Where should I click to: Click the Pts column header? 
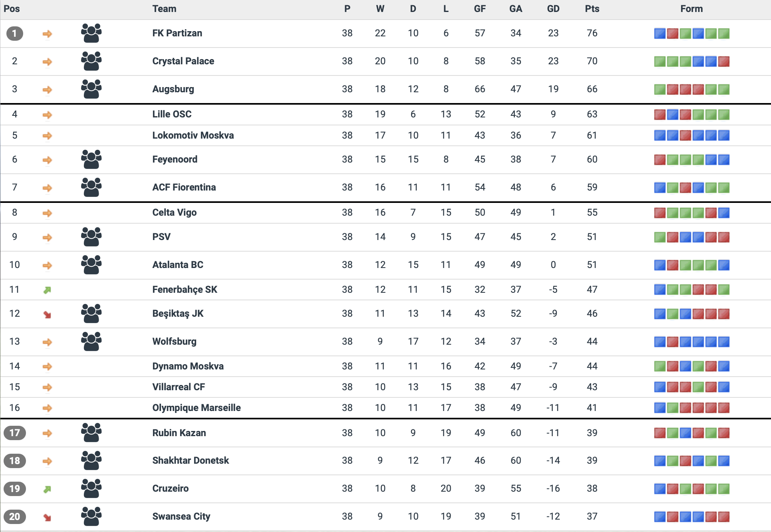(x=592, y=9)
